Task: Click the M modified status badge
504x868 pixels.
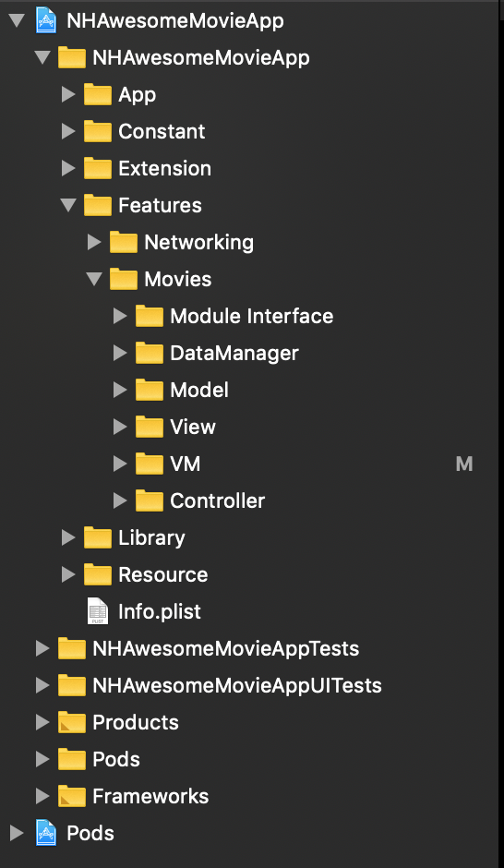Action: [x=464, y=464]
